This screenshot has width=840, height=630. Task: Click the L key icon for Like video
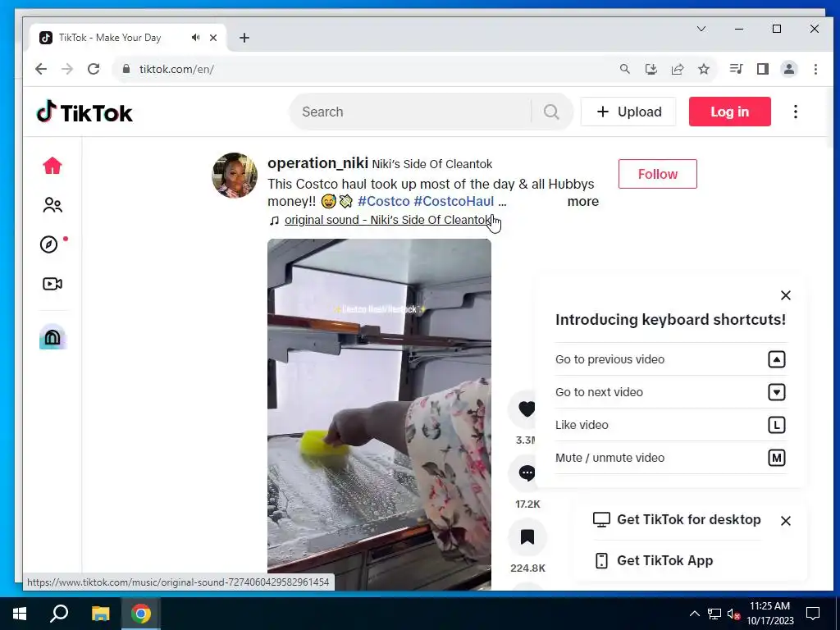pyautogui.click(x=776, y=425)
